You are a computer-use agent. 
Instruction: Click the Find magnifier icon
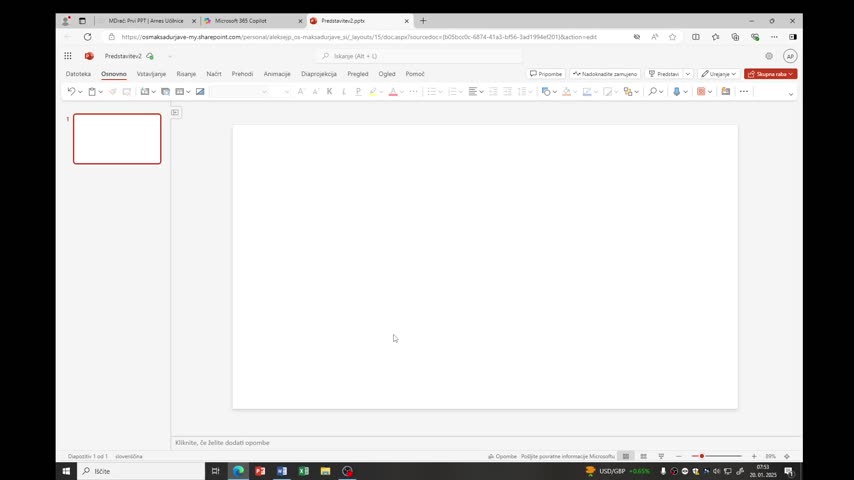coord(652,92)
